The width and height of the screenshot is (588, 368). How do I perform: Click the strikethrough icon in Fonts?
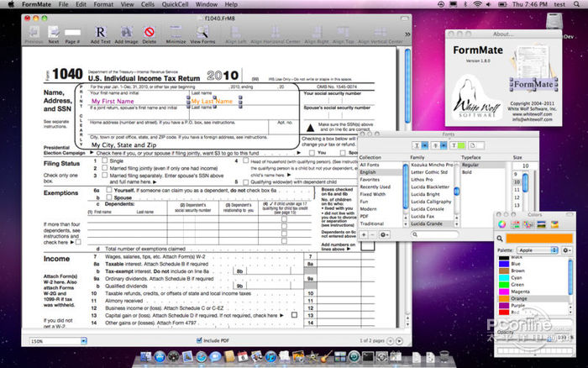(439, 145)
